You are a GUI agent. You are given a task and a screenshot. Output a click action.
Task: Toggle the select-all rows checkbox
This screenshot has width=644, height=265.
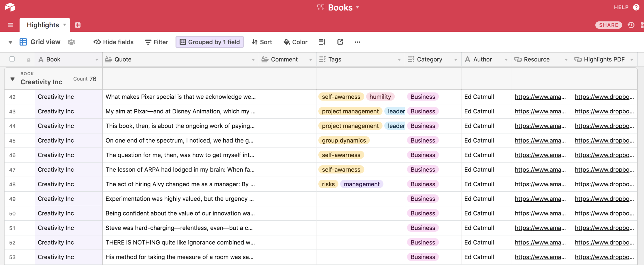pos(12,59)
